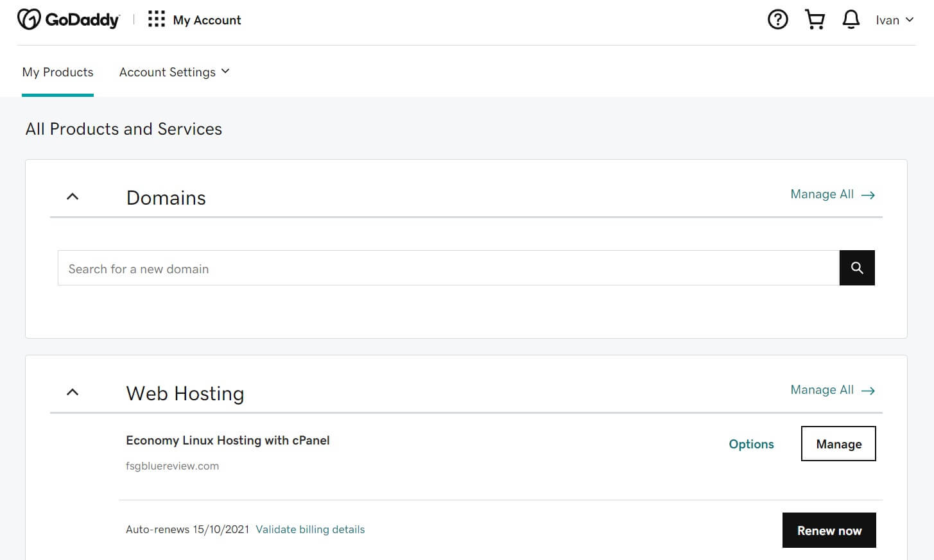Open the help question mark icon
Screen dimensions: 934x560
tap(777, 19)
